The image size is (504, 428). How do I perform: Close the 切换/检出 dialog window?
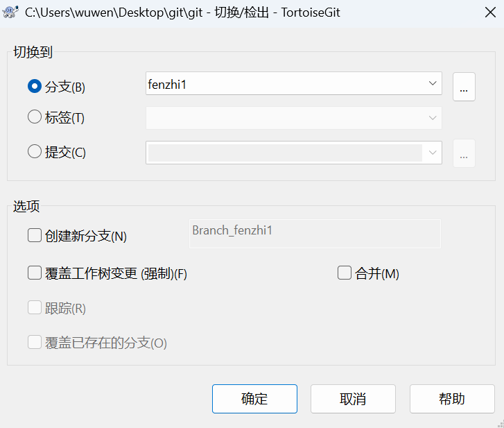coord(490,12)
